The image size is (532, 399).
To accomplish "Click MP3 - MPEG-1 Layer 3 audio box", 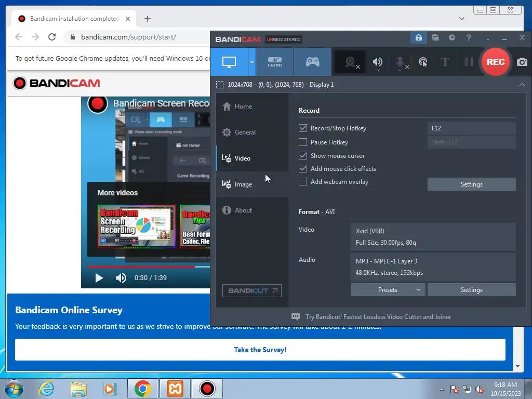I will coord(433,267).
